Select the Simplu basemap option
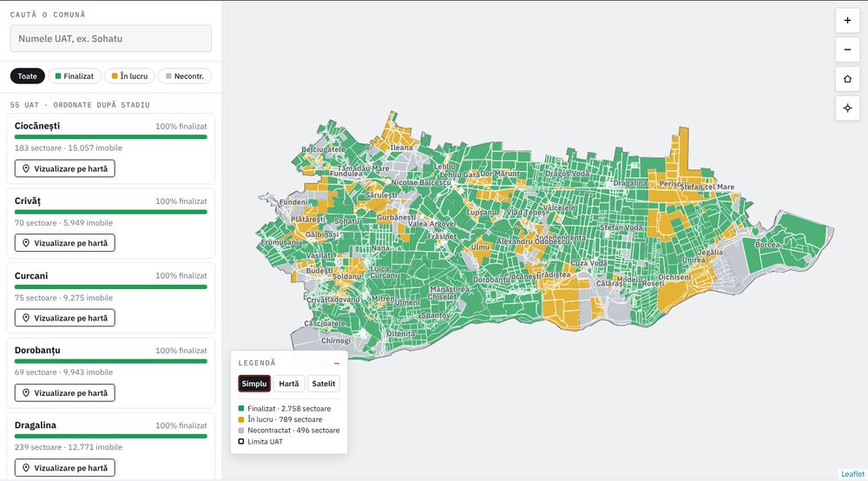868x481 pixels. point(254,384)
